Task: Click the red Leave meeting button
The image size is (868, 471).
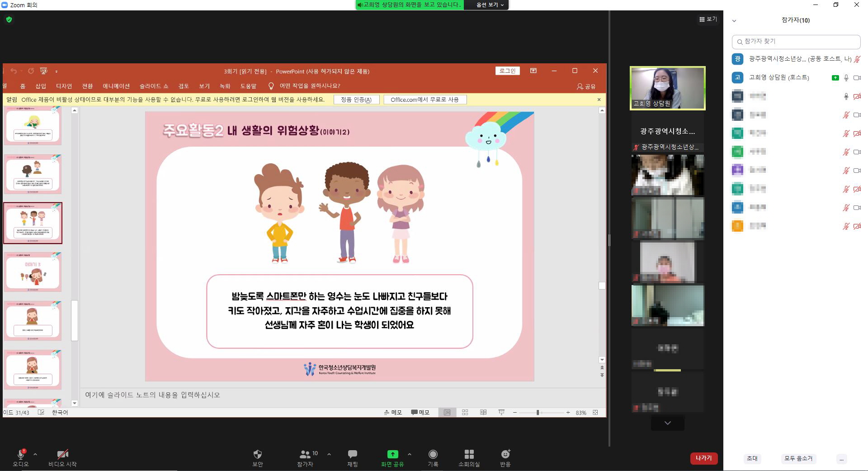Action: coord(703,458)
